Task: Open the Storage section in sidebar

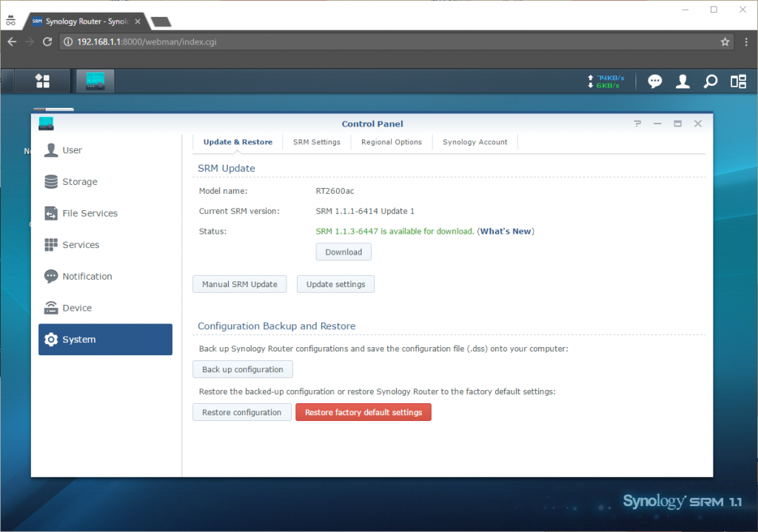Action: [x=105, y=182]
